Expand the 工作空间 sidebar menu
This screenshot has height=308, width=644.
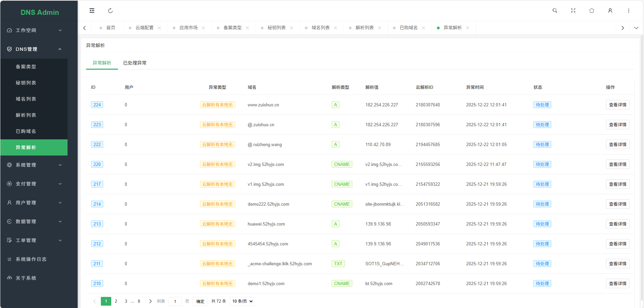34,30
